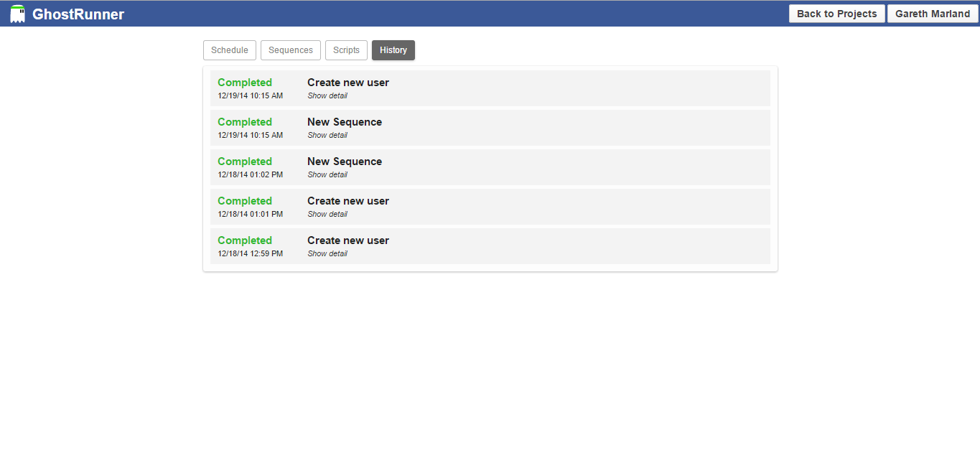Select the History tab
This screenshot has width=980, height=468.
coord(393,50)
